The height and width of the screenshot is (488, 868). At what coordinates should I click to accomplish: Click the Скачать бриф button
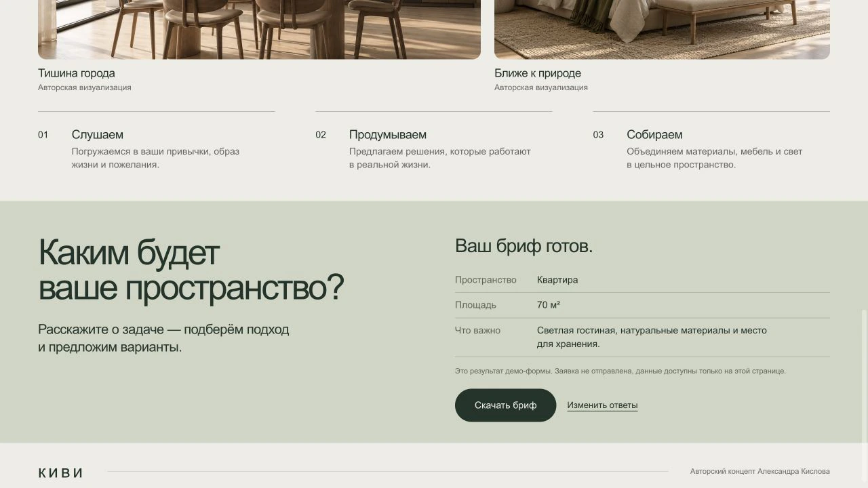click(505, 405)
